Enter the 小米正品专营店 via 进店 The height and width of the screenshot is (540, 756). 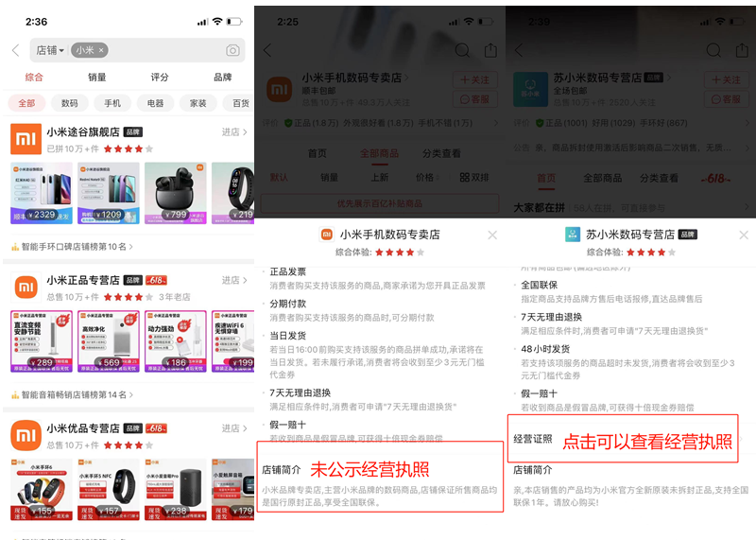coord(234,280)
